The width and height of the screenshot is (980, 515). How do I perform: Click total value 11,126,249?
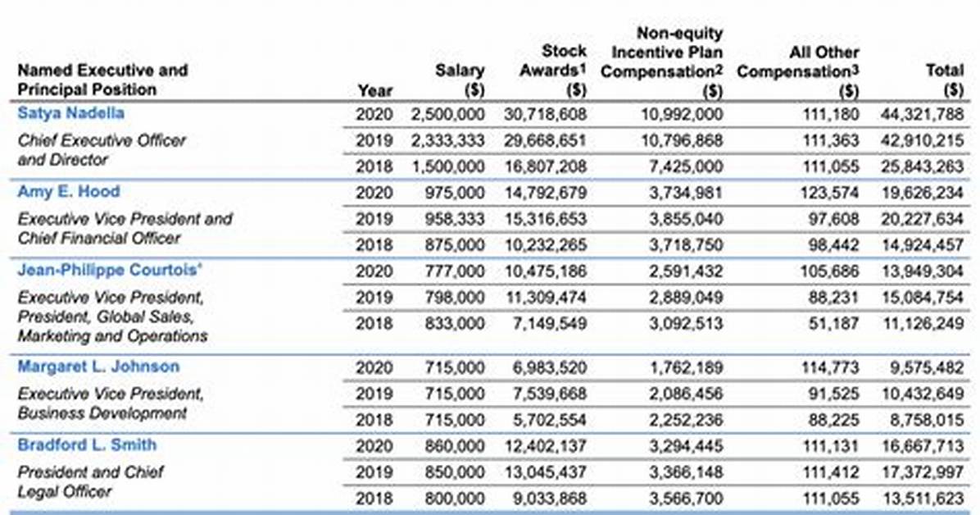coord(923,324)
